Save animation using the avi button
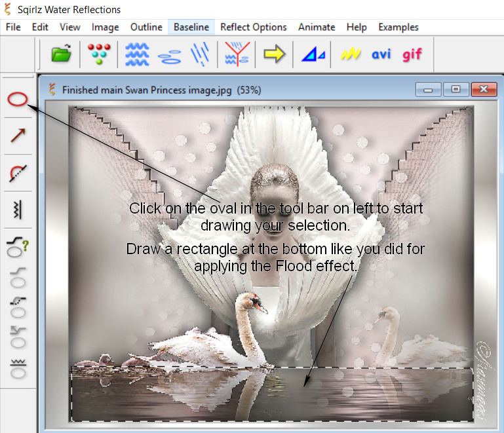The width and height of the screenshot is (504, 433). 381,54
